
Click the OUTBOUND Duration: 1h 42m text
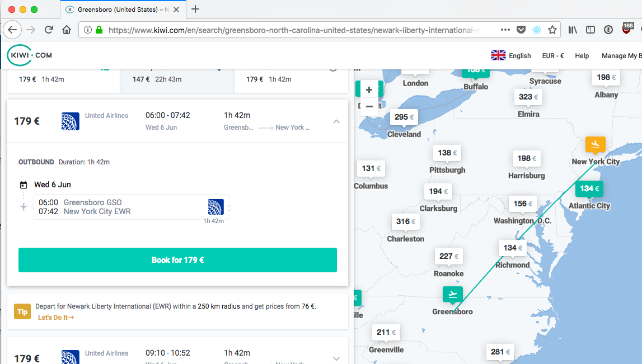(64, 162)
